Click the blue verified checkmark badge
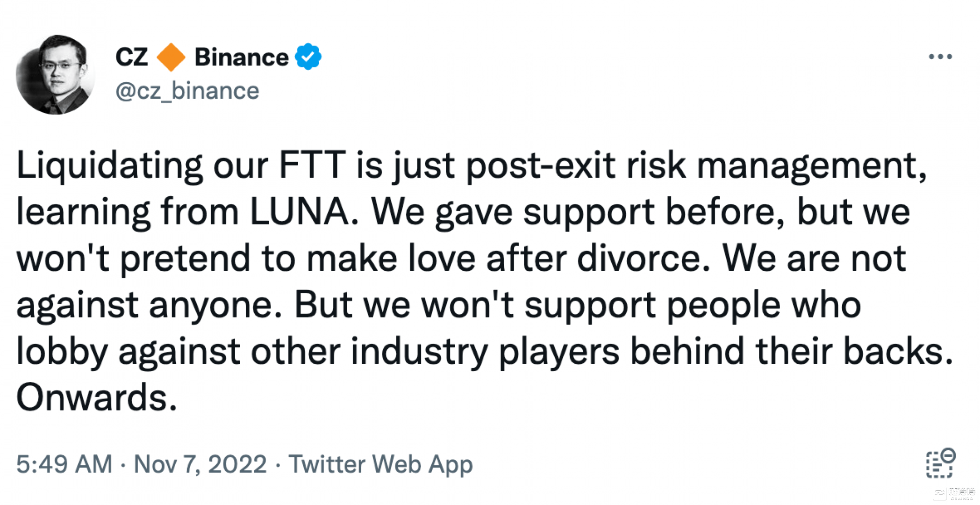980x505 pixels. [x=308, y=57]
